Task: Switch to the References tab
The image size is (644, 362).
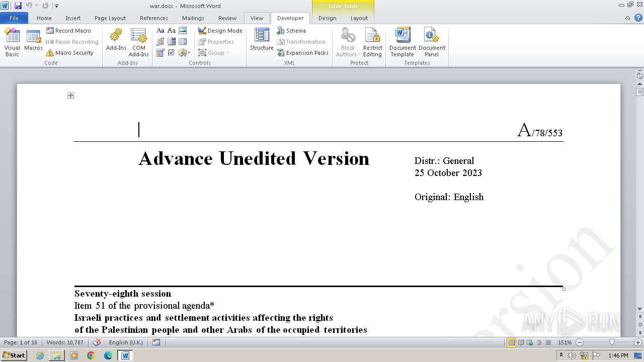Action: (x=154, y=18)
